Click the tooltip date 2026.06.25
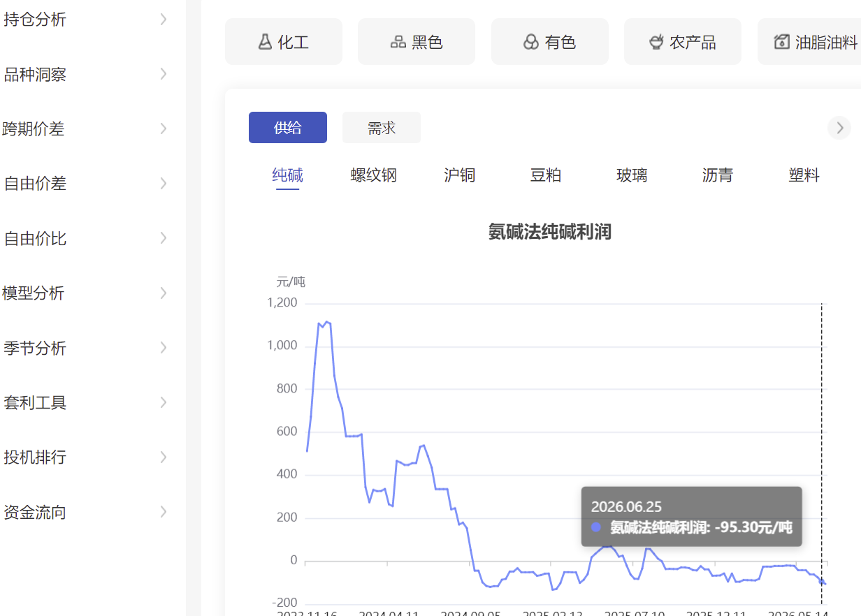The width and height of the screenshot is (861, 616). click(x=626, y=507)
